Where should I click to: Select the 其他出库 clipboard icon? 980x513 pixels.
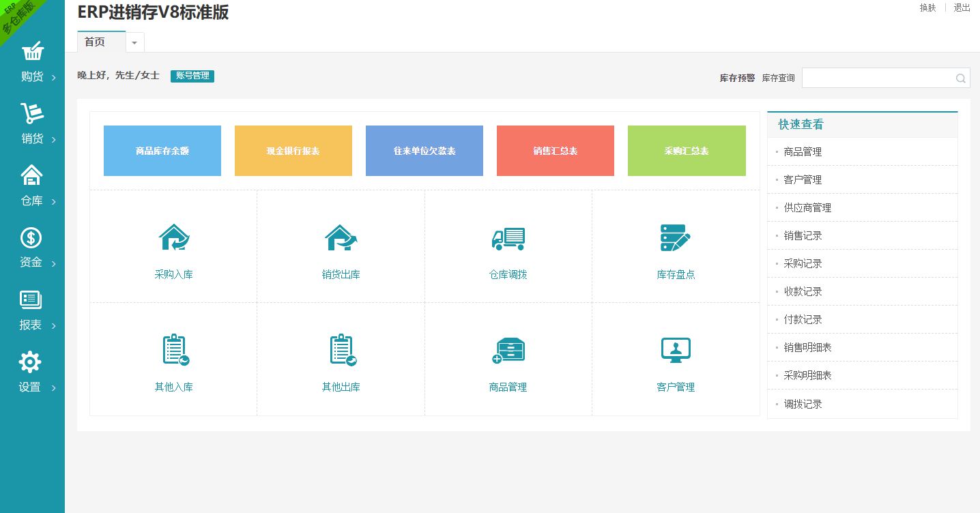[x=342, y=350]
